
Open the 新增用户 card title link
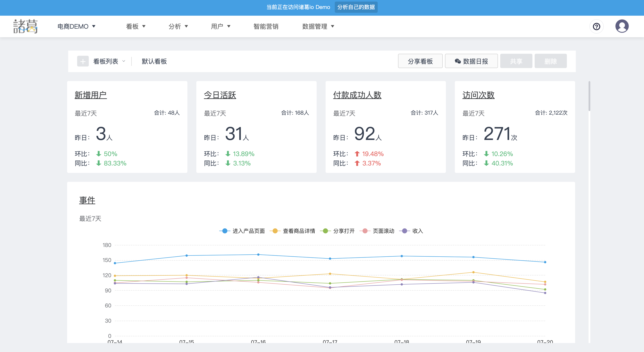[91, 95]
